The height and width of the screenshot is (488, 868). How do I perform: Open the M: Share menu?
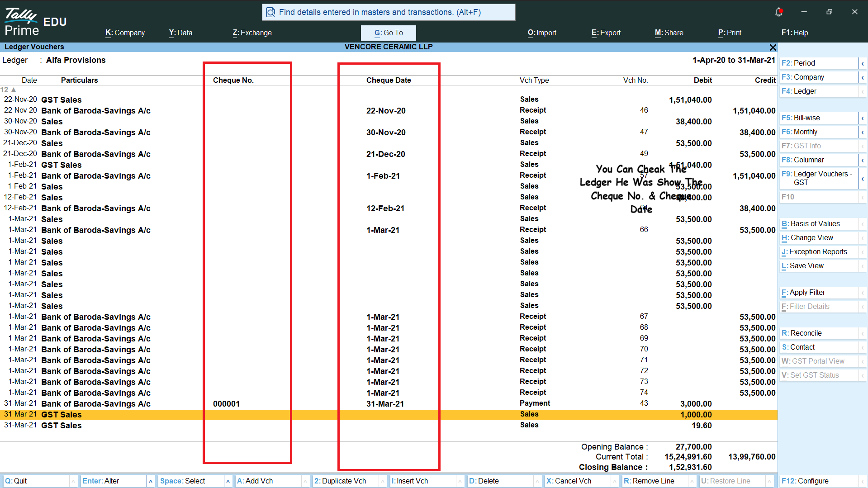[x=669, y=33]
